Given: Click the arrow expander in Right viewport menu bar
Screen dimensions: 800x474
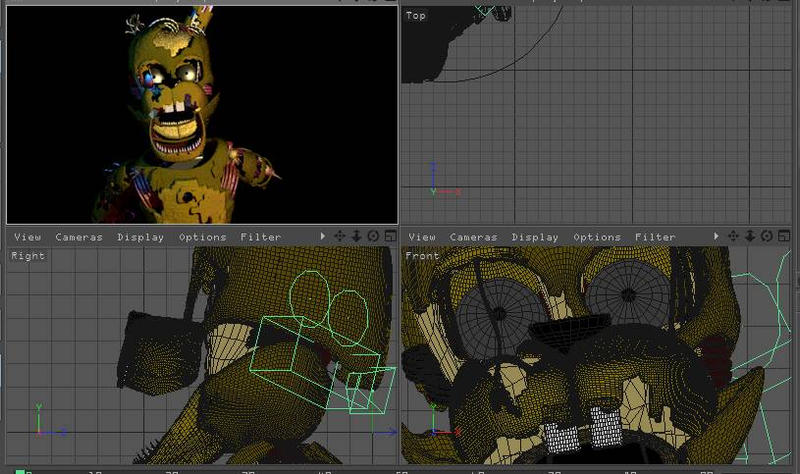Looking at the screenshot, I should click(x=322, y=236).
